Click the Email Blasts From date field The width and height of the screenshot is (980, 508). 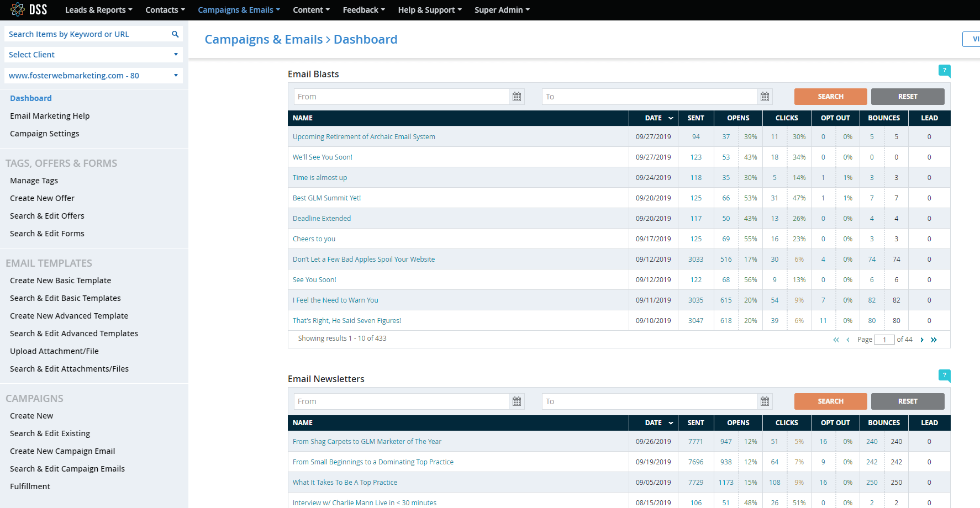point(401,97)
